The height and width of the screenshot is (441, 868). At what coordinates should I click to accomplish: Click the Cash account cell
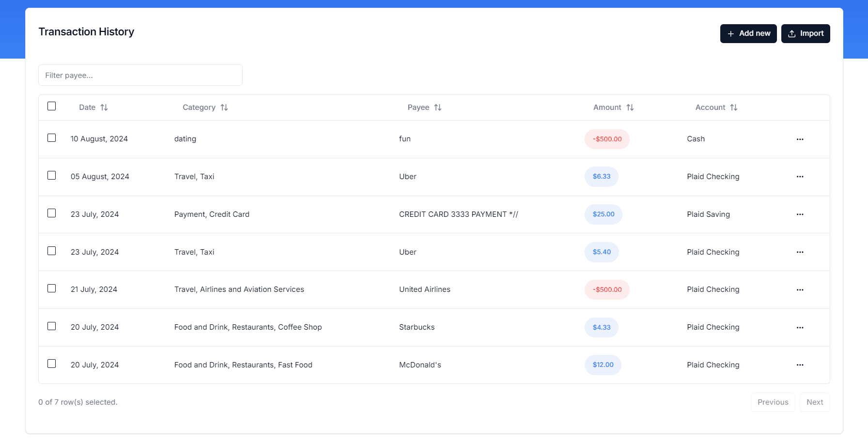(696, 139)
